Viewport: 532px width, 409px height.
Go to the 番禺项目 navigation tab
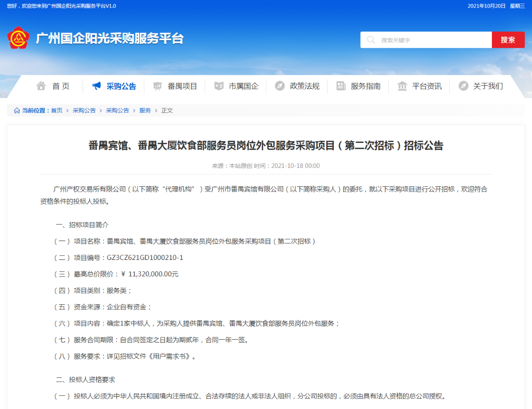point(182,86)
